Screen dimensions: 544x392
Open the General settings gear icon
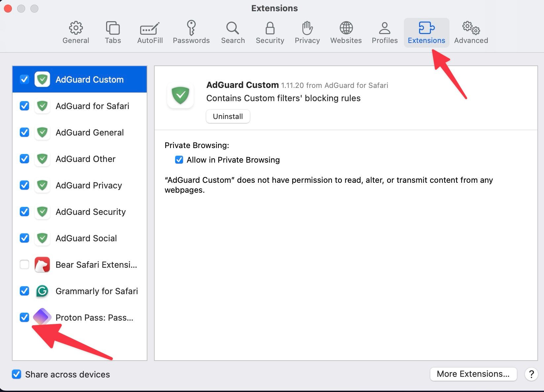pyautogui.click(x=76, y=28)
